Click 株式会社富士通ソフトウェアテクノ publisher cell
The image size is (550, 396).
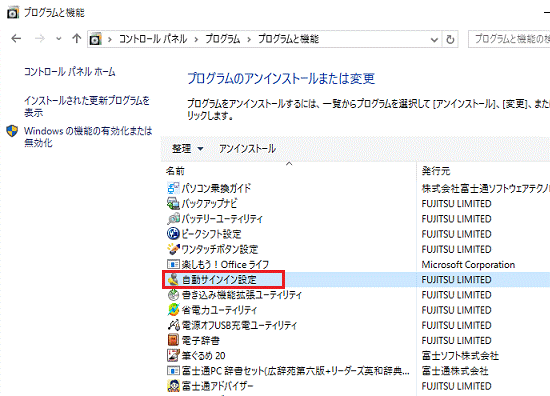point(486,188)
